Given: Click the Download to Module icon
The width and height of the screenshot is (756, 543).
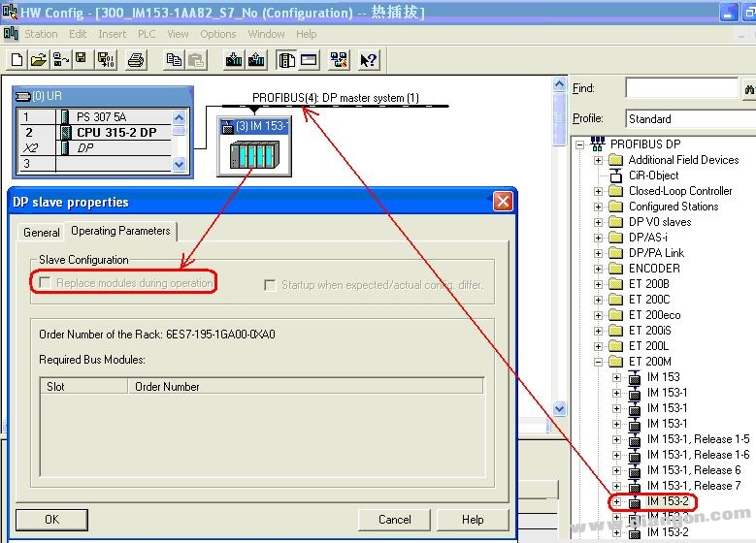Looking at the screenshot, I should pos(234,60).
